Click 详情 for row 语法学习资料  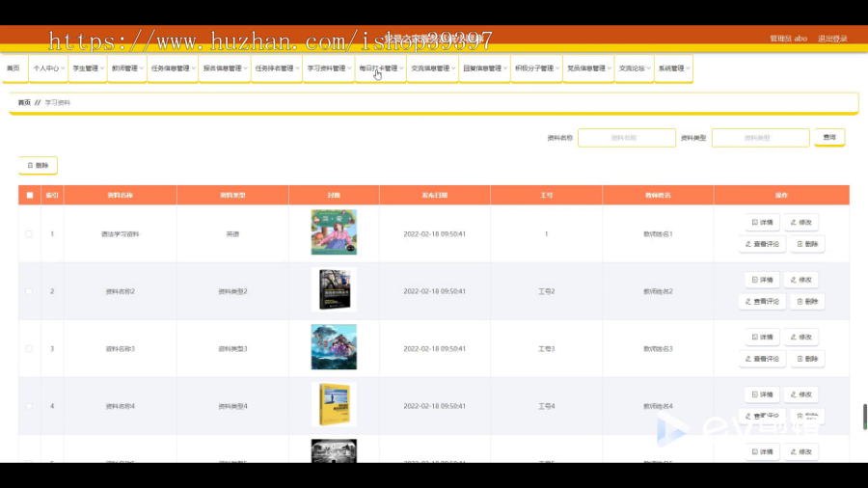pyautogui.click(x=762, y=223)
